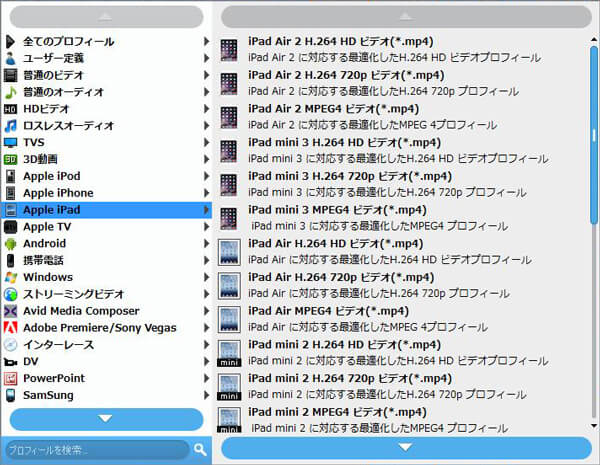Image resolution: width=600 pixels, height=465 pixels.
Task: Choose iPad Air 2 H.264 720p ビデオ profile
Action: coord(402,83)
